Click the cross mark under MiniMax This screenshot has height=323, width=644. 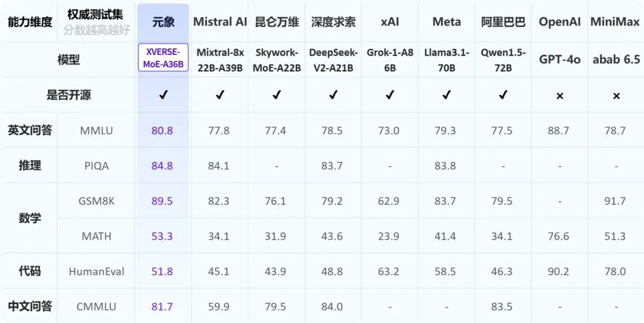click(616, 96)
